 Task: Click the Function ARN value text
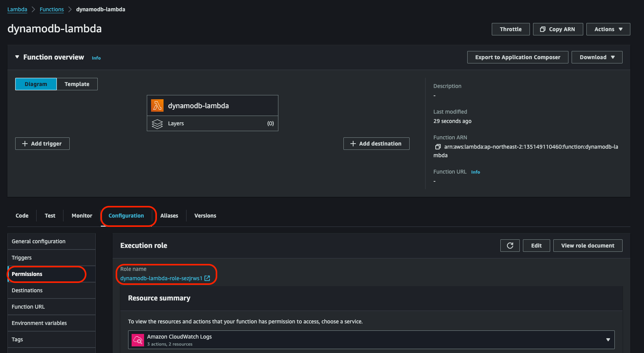(526, 151)
